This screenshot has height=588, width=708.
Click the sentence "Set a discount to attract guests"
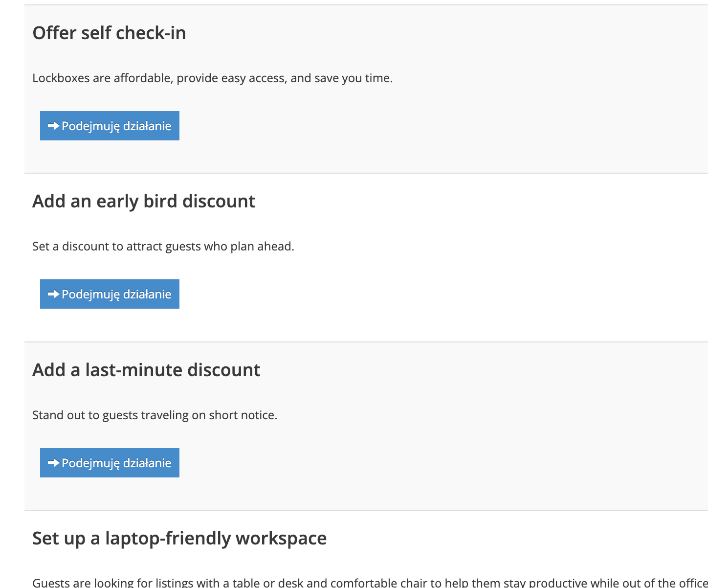[163, 247]
